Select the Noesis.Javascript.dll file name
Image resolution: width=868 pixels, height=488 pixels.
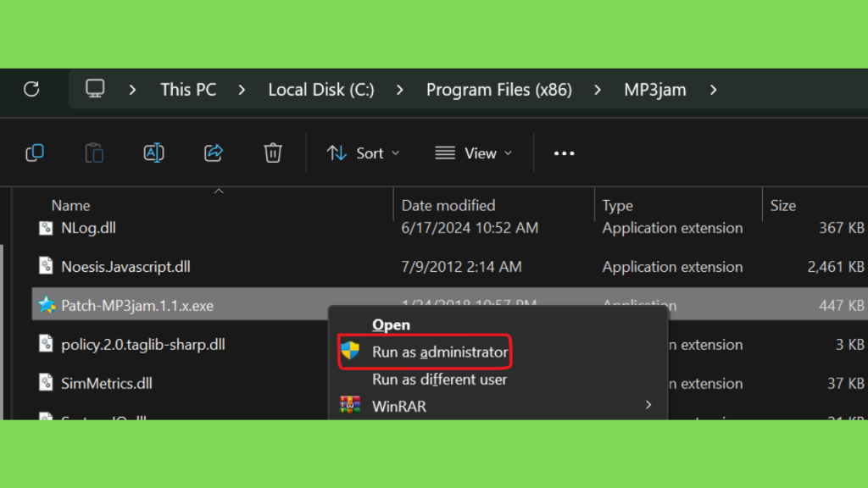coord(125,267)
